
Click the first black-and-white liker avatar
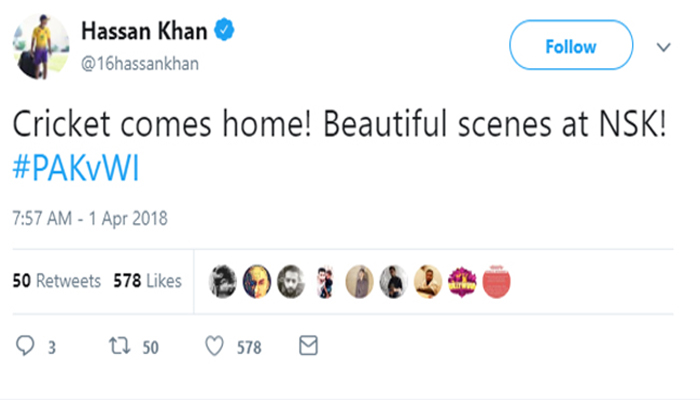222,282
